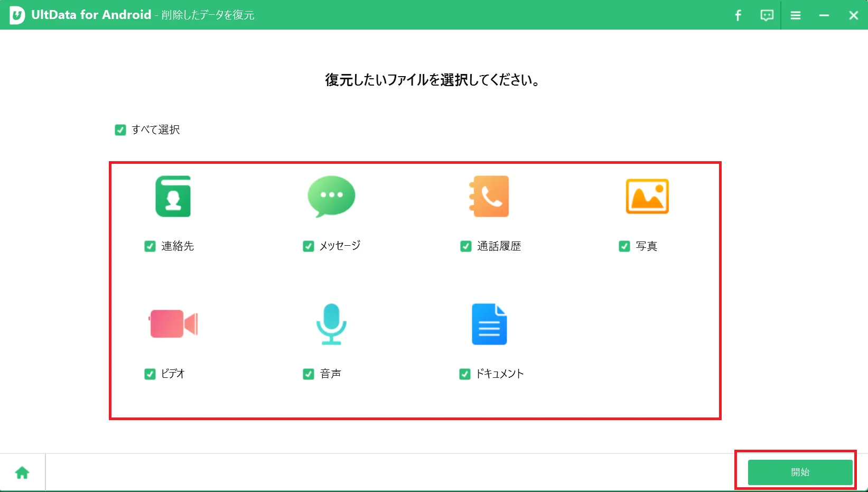The image size is (868, 492).
Task: Click the Call History (通話履歴) phone icon
Action: pos(489,196)
